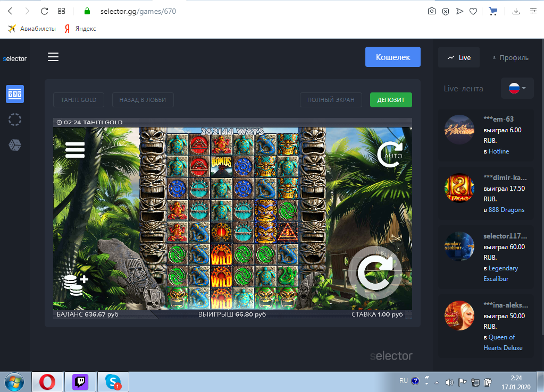Open the volume speaker tray icon

point(449,382)
